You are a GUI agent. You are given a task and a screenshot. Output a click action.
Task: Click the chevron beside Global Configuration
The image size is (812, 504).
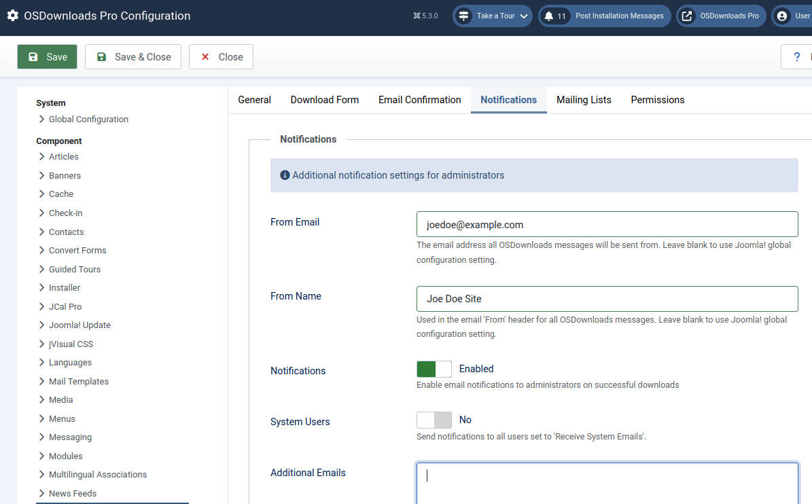(41, 119)
